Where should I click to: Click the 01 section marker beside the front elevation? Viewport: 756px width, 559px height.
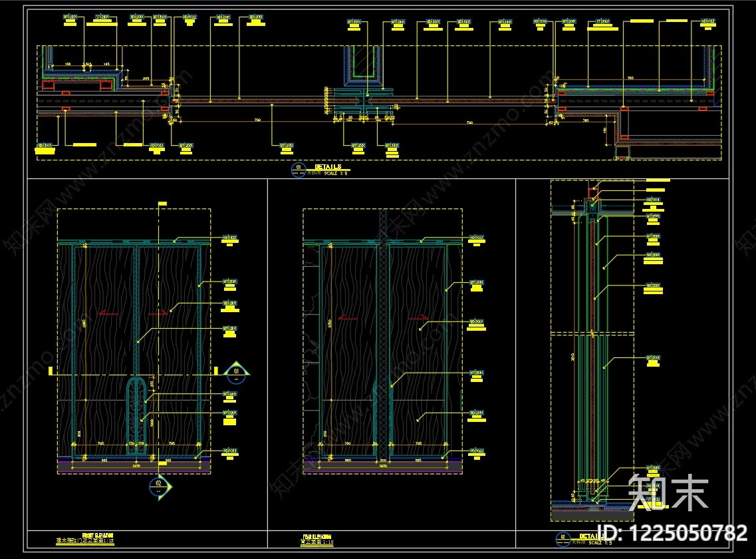click(x=236, y=373)
